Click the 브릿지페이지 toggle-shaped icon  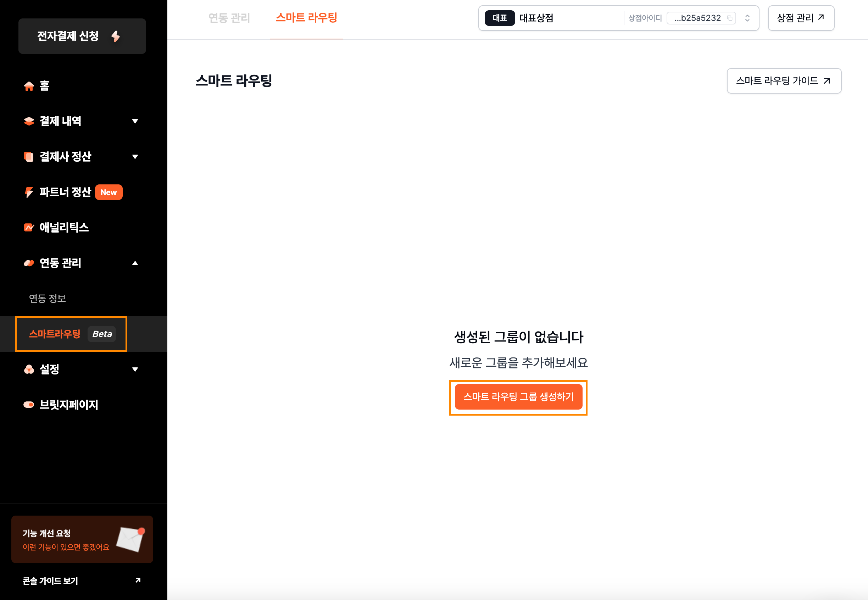[29, 405]
